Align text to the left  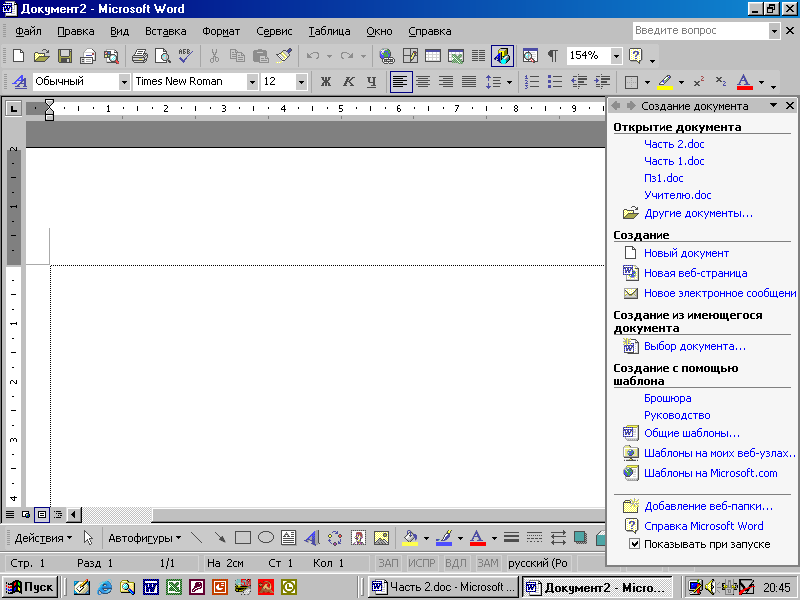401,82
